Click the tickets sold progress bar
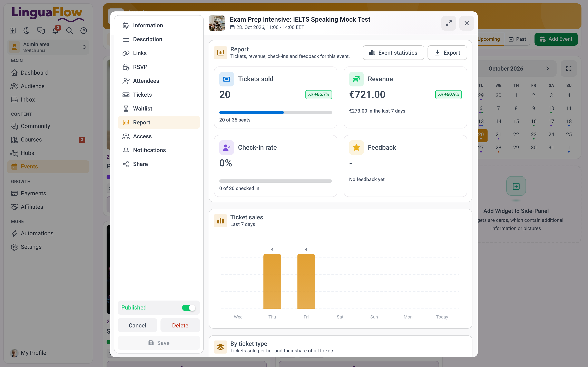Image resolution: width=588 pixels, height=367 pixels. 276,113
